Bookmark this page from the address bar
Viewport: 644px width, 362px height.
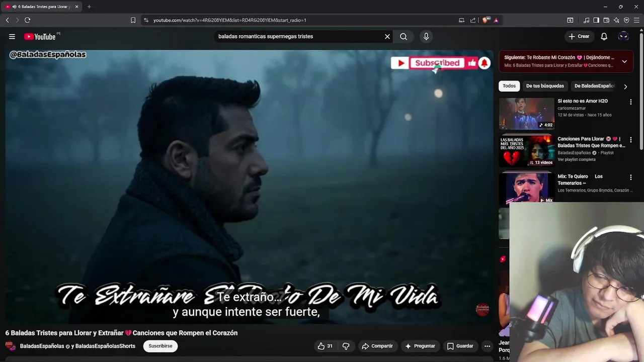tap(133, 20)
